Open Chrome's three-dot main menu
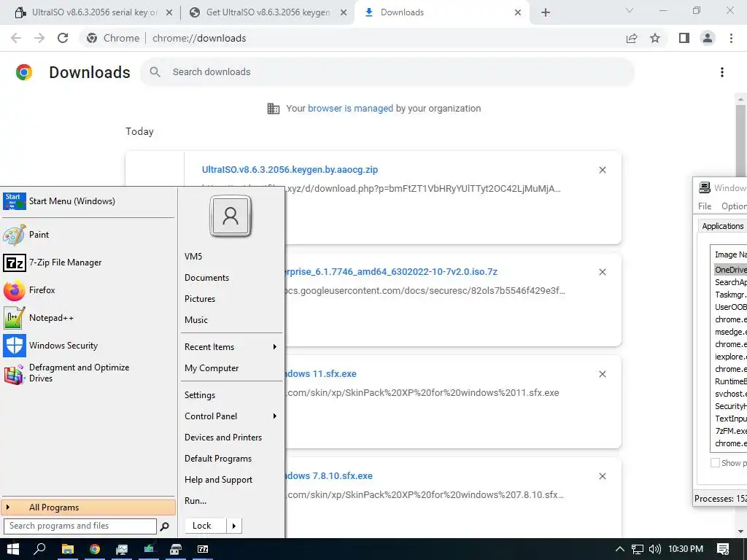This screenshot has height=560, width=747. pyautogui.click(x=731, y=38)
